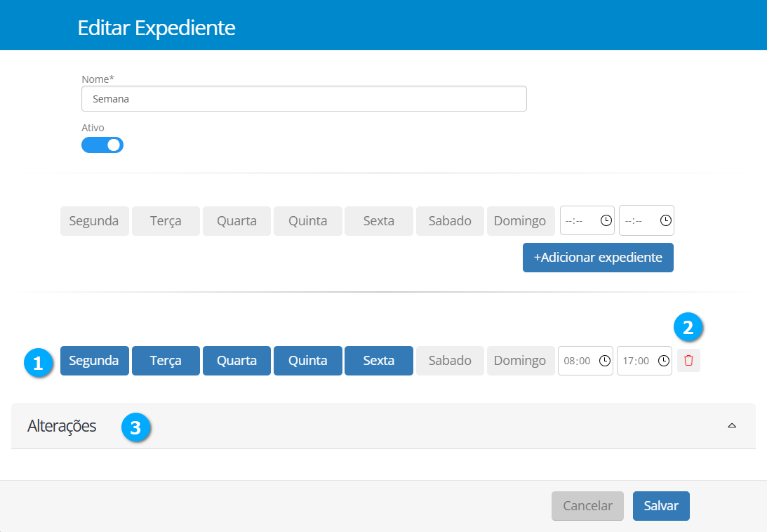Select Quinta in the new schedule row
The image size is (767, 532).
307,220
